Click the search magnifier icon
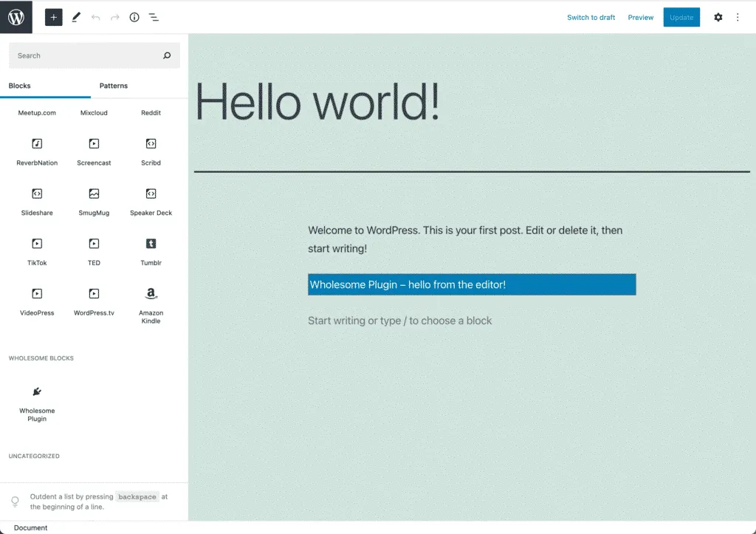The width and height of the screenshot is (756, 534). point(167,55)
